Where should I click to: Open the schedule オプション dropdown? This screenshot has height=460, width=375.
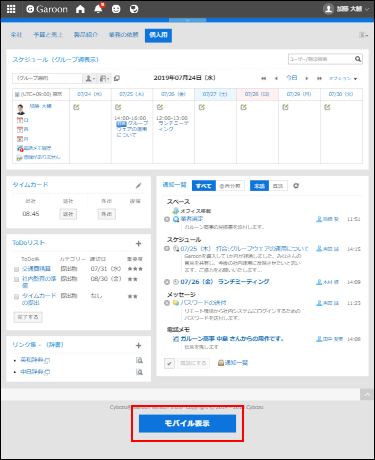point(343,78)
